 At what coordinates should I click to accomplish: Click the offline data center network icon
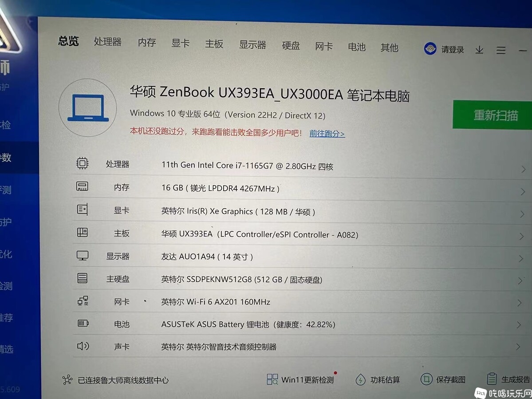tap(67, 379)
